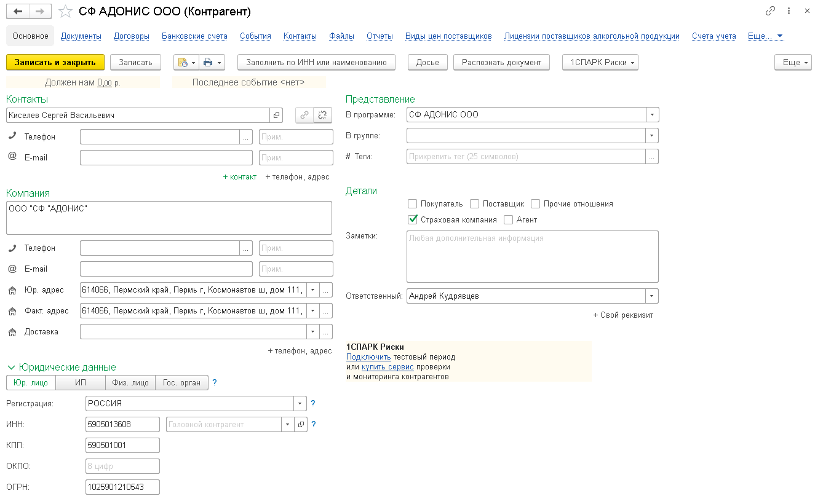Viewport: 815px width, 504px height.
Task: Open the Юр. адрес dropdown arrow
Action: click(x=313, y=290)
